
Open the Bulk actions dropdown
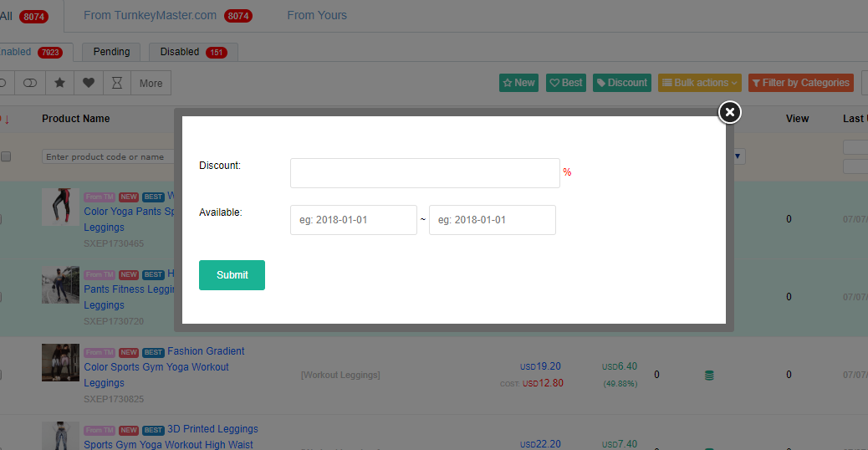coord(700,83)
